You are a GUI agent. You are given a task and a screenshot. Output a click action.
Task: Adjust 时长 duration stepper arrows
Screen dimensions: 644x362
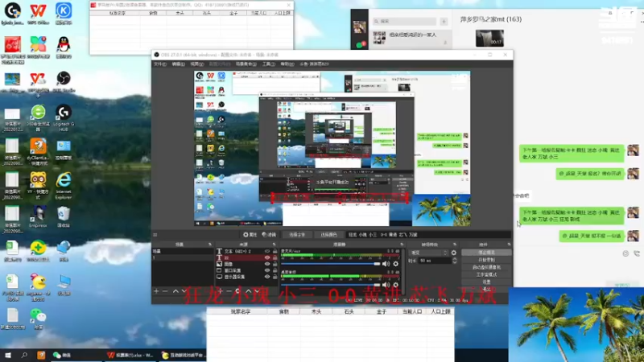click(x=454, y=261)
